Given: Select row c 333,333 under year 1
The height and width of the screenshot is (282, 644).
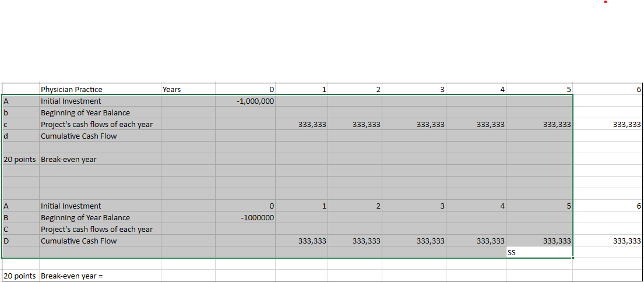Looking at the screenshot, I should coord(301,124).
